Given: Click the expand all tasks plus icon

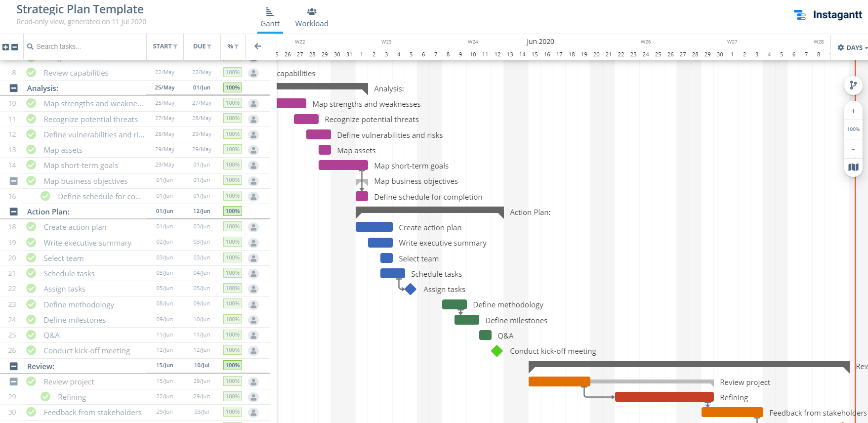Looking at the screenshot, I should (5, 47).
